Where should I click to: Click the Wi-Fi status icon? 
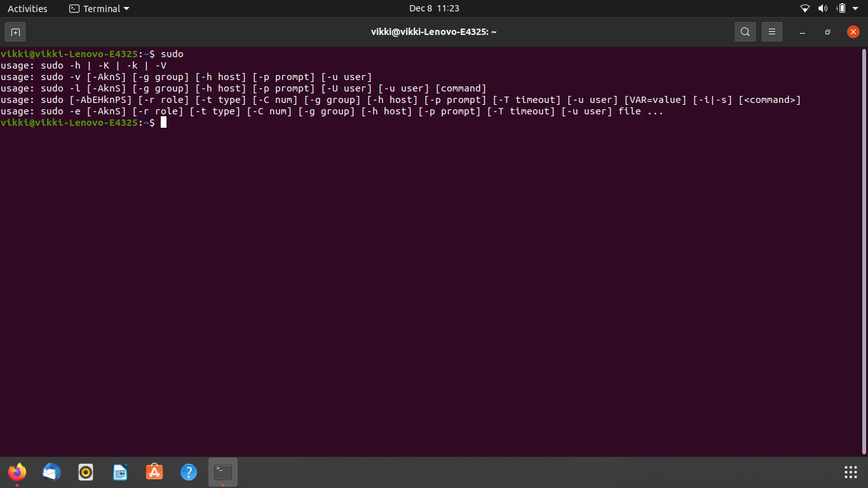pyautogui.click(x=805, y=8)
